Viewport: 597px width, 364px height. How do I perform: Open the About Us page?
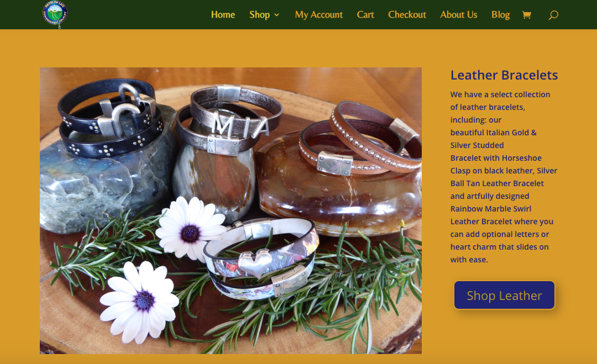pyautogui.click(x=458, y=15)
